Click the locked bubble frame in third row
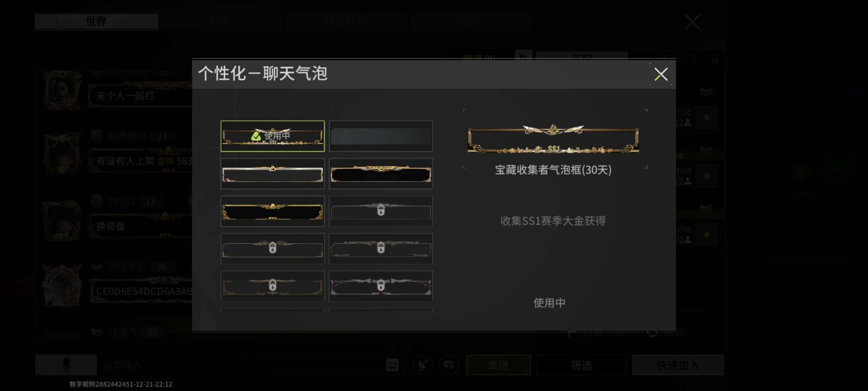The image size is (868, 391). click(x=381, y=211)
